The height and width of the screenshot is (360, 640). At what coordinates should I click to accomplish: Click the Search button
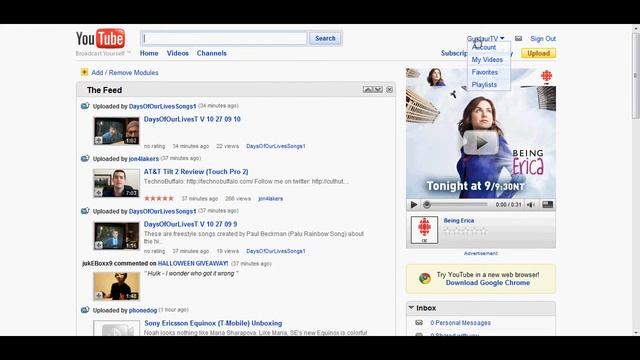click(x=325, y=38)
